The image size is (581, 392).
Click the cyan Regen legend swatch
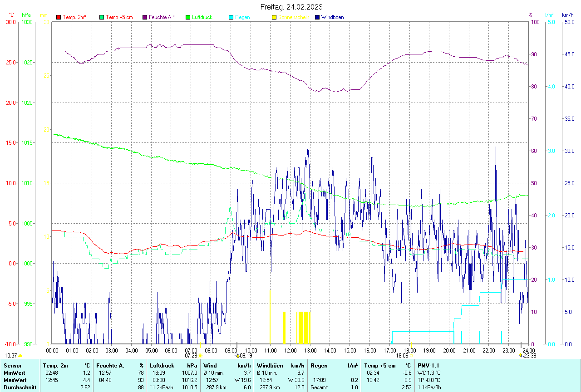coord(231,17)
